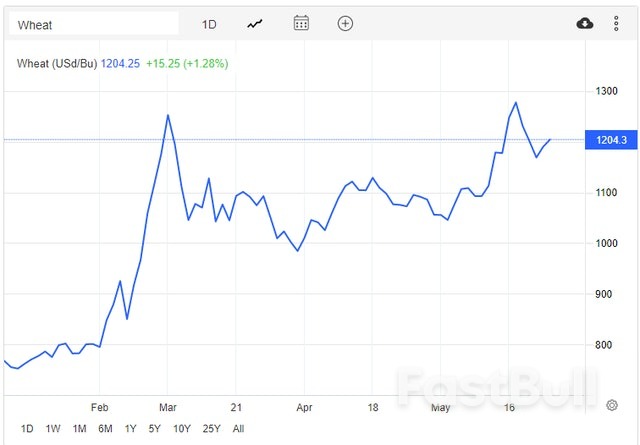Choose the 1Y time range

click(x=131, y=429)
